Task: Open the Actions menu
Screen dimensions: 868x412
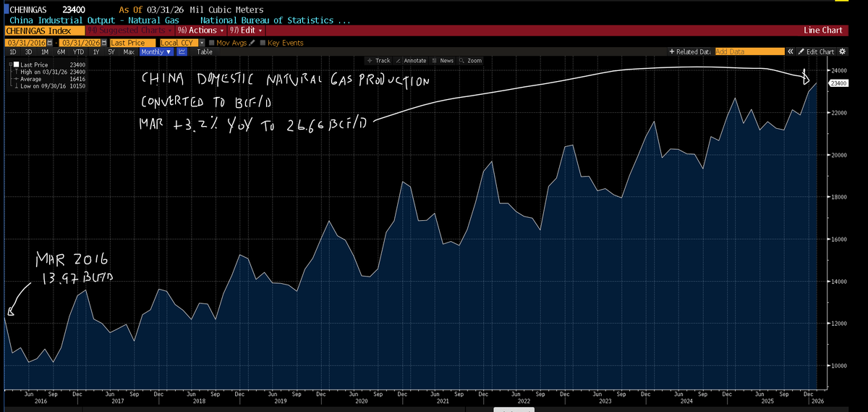Action: coord(200,30)
